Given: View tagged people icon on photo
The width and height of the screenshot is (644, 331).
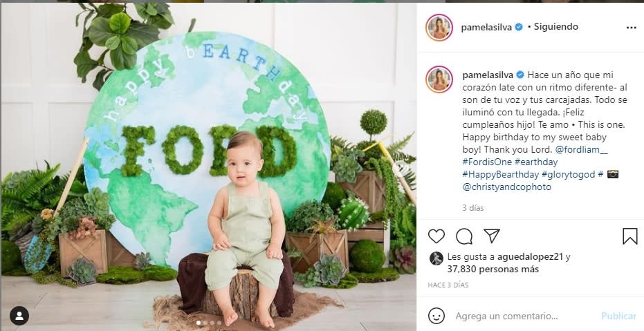Looking at the screenshot, I should [19, 315].
